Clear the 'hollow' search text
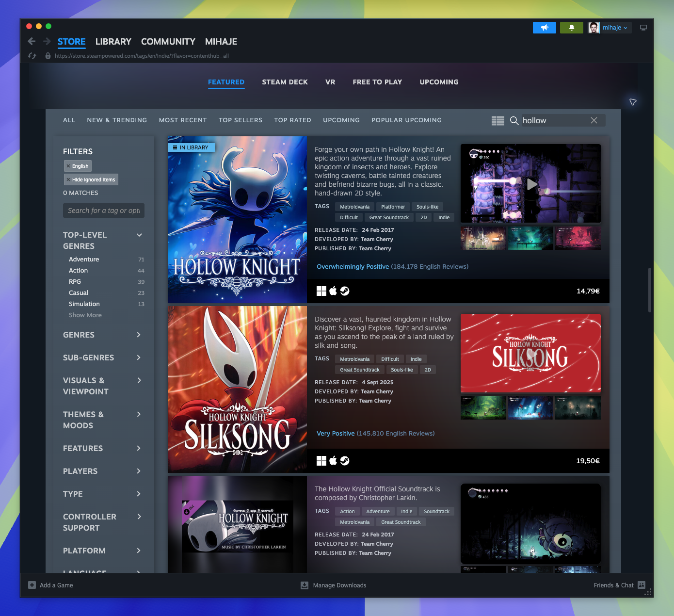This screenshot has height=616, width=674. click(594, 120)
